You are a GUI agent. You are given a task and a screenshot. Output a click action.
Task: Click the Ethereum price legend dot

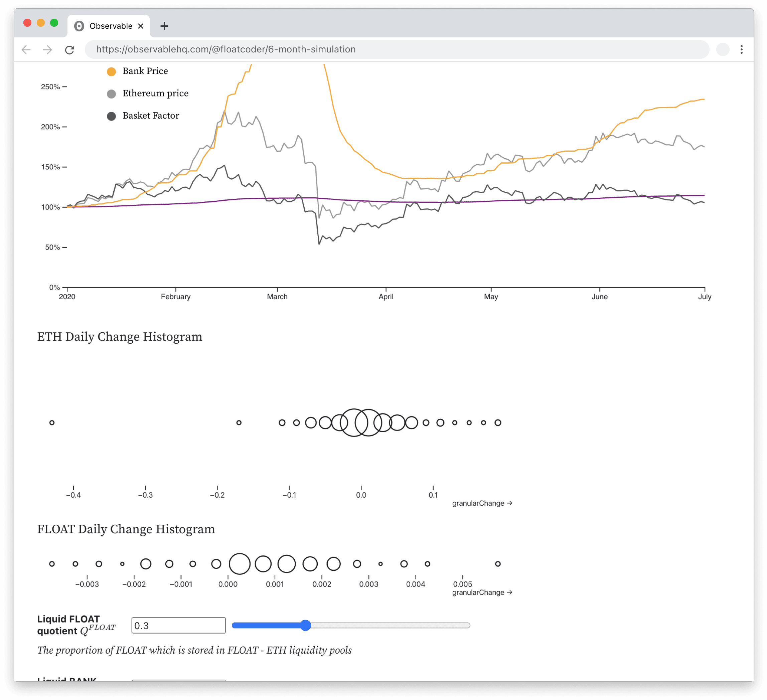(112, 94)
